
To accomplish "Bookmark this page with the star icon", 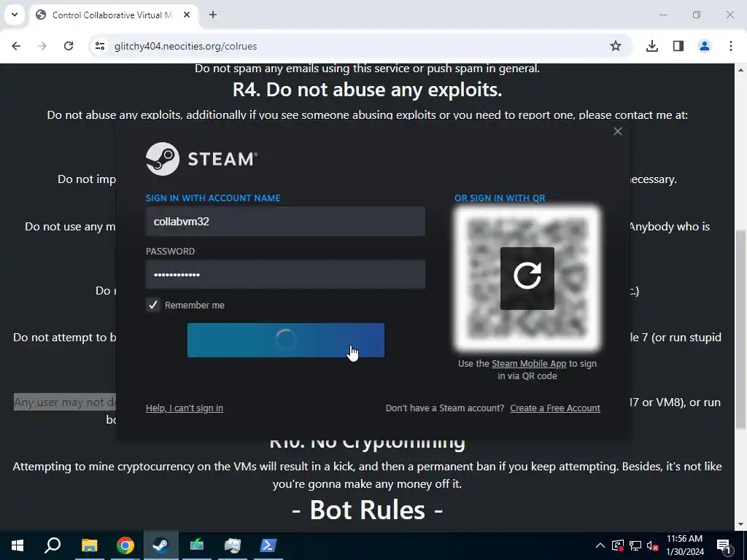I will pos(616,46).
